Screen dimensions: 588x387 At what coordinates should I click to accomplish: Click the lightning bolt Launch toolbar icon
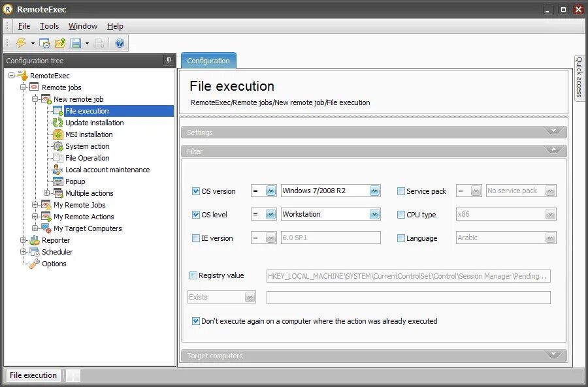21,43
